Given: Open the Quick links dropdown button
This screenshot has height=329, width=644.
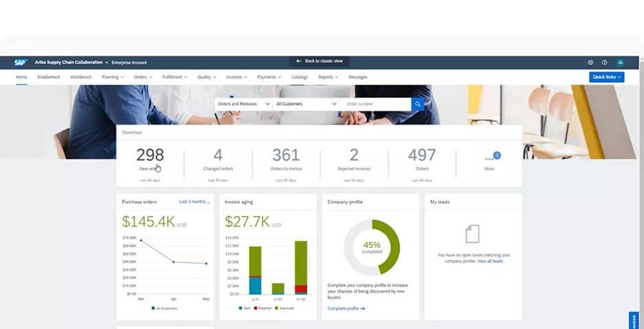Looking at the screenshot, I should tap(607, 77).
